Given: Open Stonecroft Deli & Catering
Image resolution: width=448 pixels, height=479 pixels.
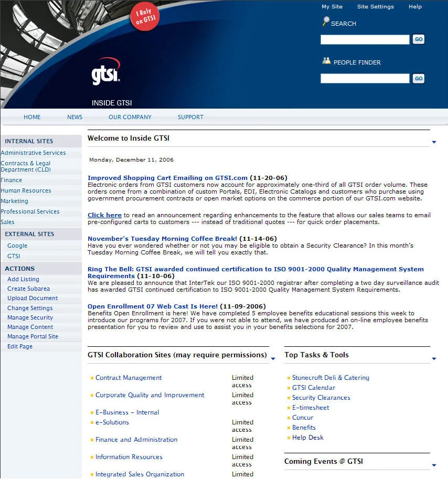Looking at the screenshot, I should pos(330,378).
